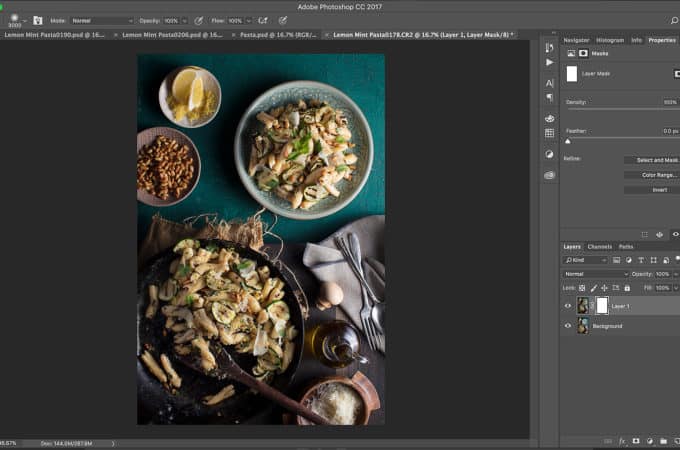Filter layers by shape layers icon
Viewport: 680px width, 450px height.
point(654,260)
